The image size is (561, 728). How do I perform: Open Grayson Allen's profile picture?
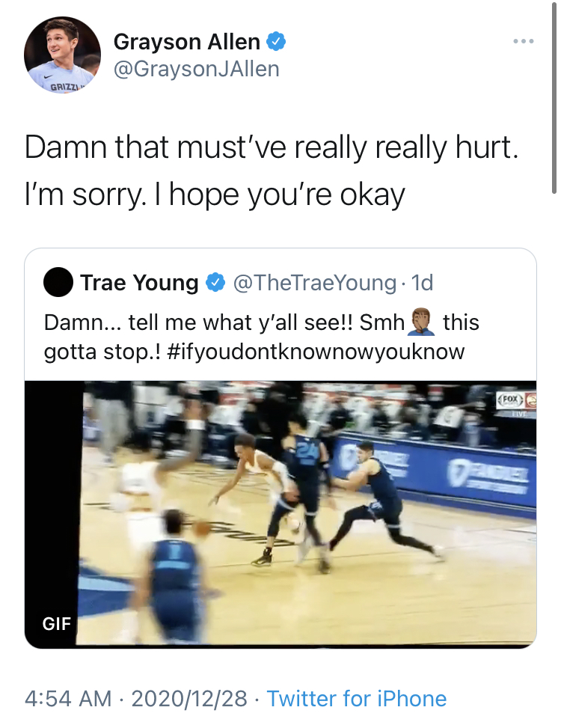pyautogui.click(x=62, y=55)
